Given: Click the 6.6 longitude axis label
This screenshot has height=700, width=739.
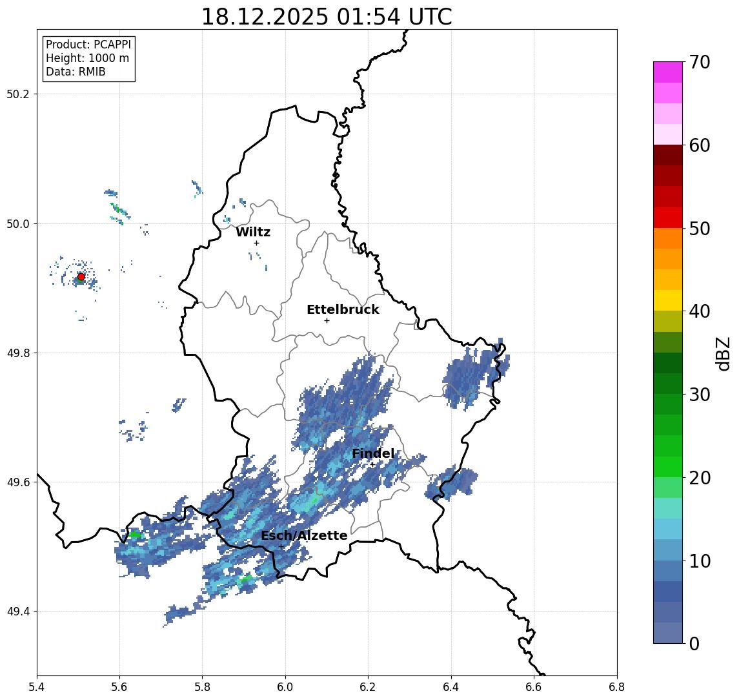Looking at the screenshot, I should (534, 687).
